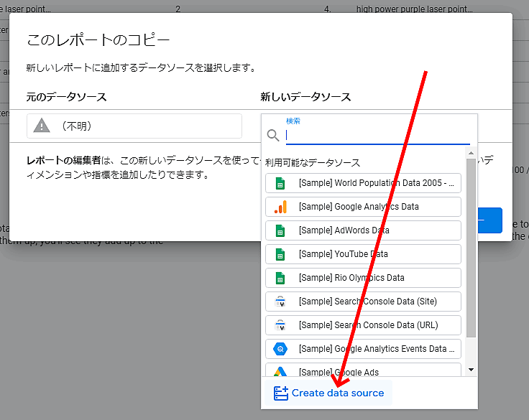Image resolution: width=529 pixels, height=420 pixels.
Task: Click the Create data source link
Action: click(x=337, y=393)
